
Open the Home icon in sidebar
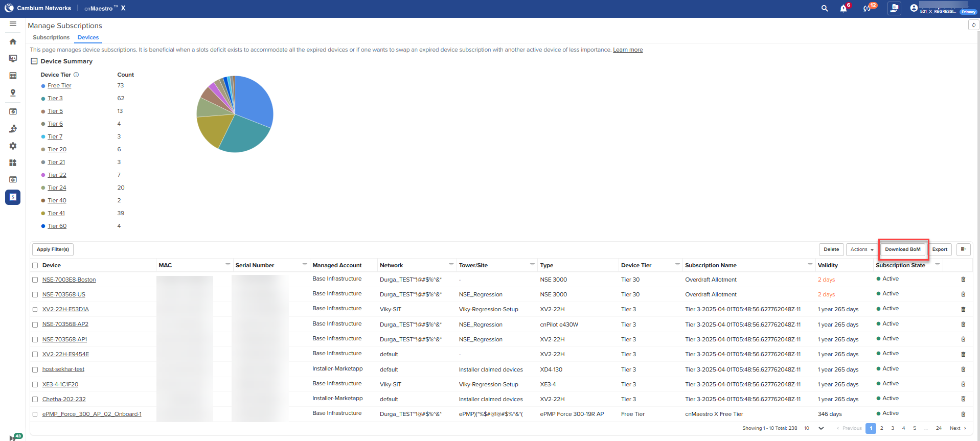coord(13,42)
